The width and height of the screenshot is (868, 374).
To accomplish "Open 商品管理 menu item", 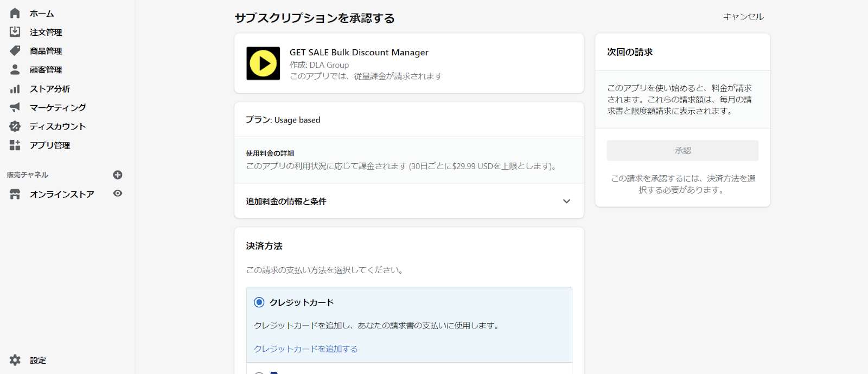I will coord(46,50).
